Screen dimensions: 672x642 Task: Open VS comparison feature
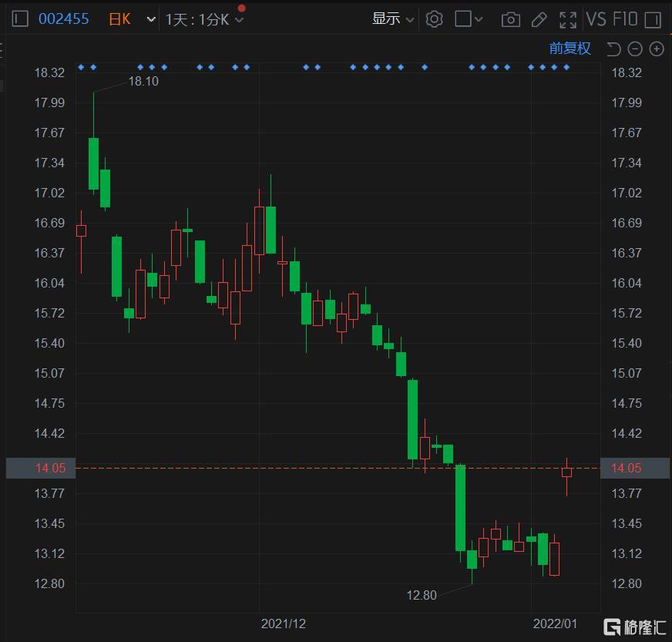pyautogui.click(x=596, y=19)
